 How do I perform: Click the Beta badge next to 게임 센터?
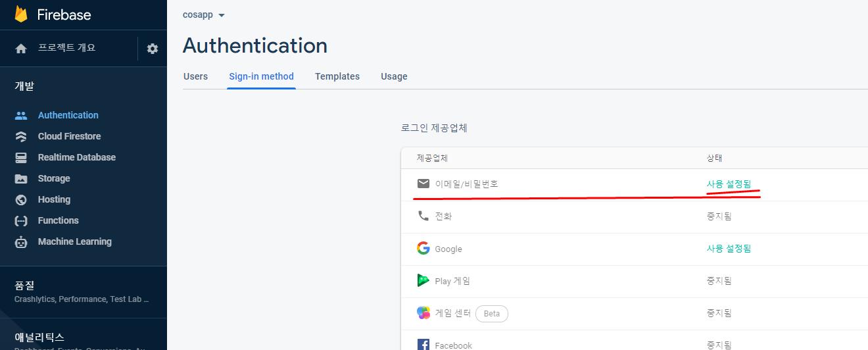click(x=492, y=313)
